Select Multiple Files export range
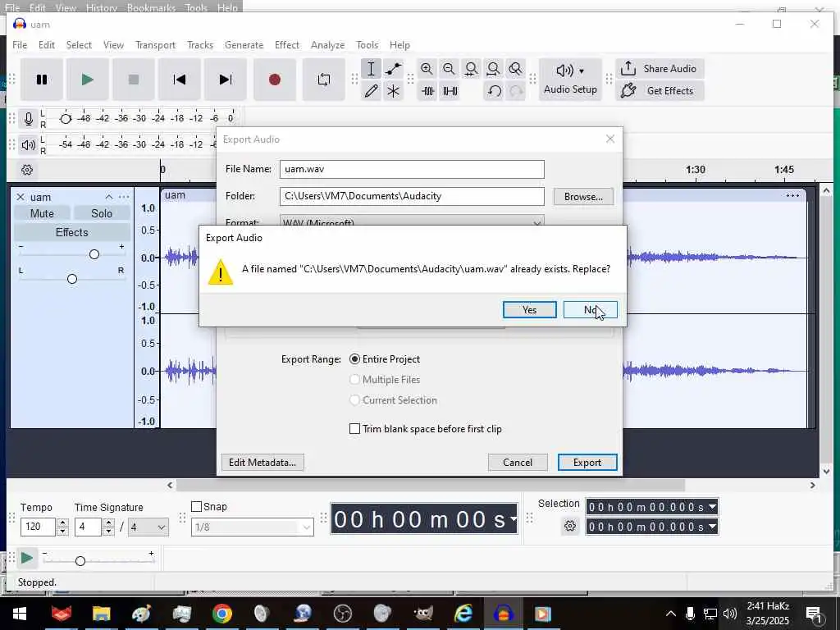This screenshot has height=630, width=840. 354,379
